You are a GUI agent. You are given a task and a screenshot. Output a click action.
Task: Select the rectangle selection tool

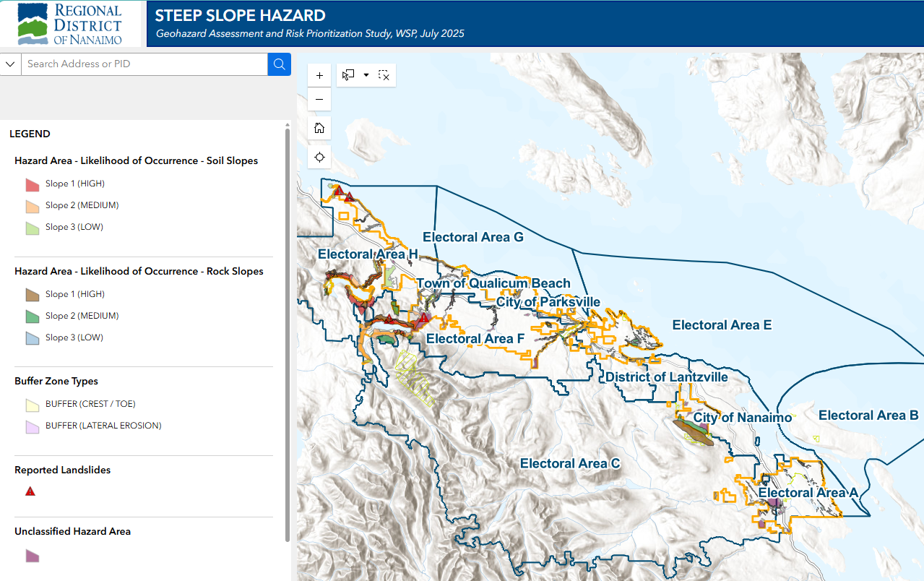tap(347, 74)
